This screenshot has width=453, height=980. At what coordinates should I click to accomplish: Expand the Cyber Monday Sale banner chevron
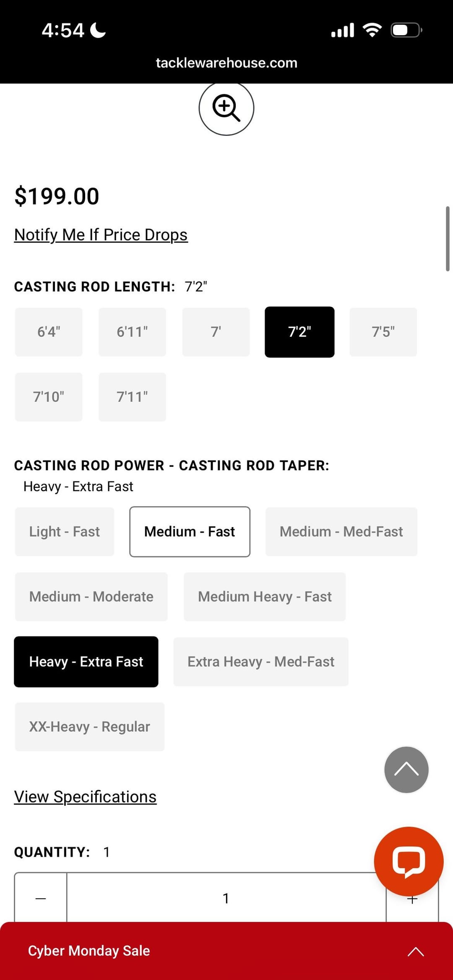[x=415, y=951]
